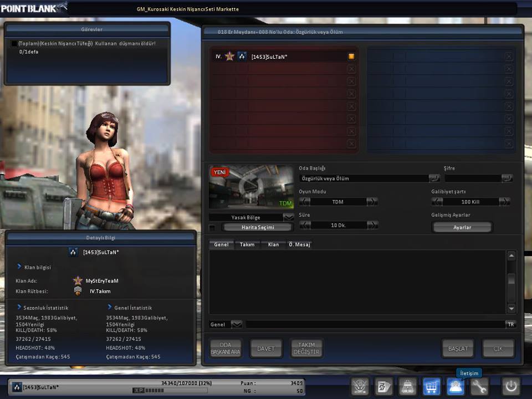Click the MyStEryTeaM clan name

tap(102, 280)
